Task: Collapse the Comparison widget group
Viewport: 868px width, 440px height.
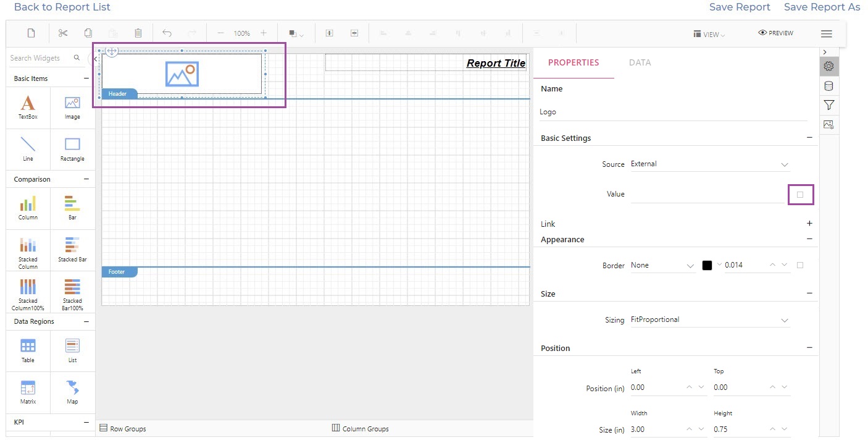Action: pos(86,179)
